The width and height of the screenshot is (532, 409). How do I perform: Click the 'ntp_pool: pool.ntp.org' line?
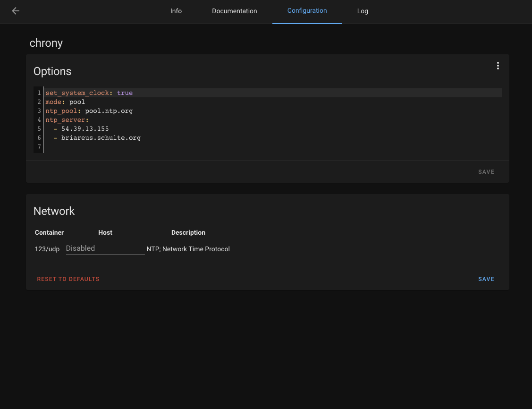(89, 111)
